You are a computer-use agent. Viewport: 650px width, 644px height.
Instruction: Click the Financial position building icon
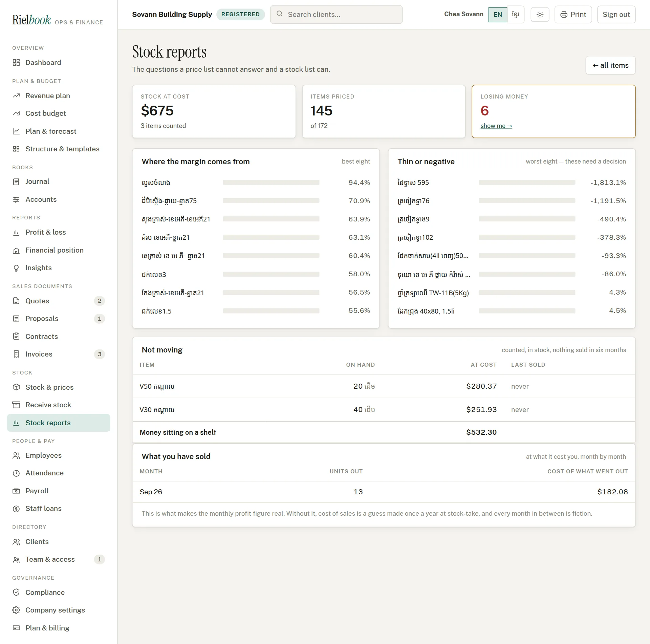(16, 250)
